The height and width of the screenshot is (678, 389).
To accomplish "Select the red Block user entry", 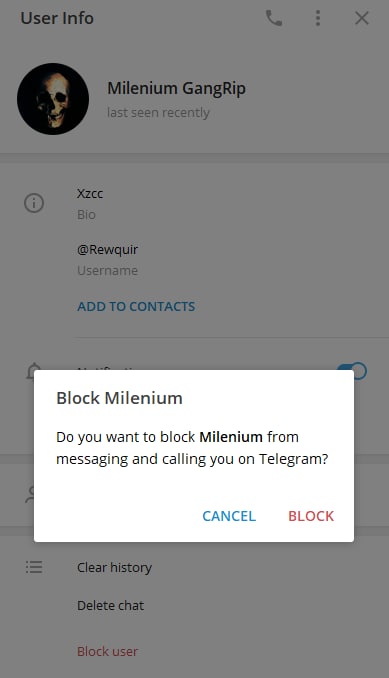I will pyautogui.click(x=108, y=651).
